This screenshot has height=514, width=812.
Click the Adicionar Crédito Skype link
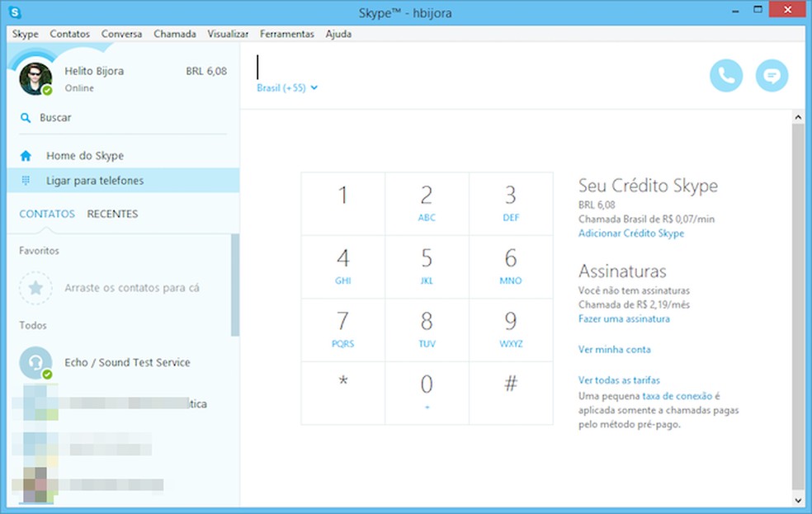(630, 233)
